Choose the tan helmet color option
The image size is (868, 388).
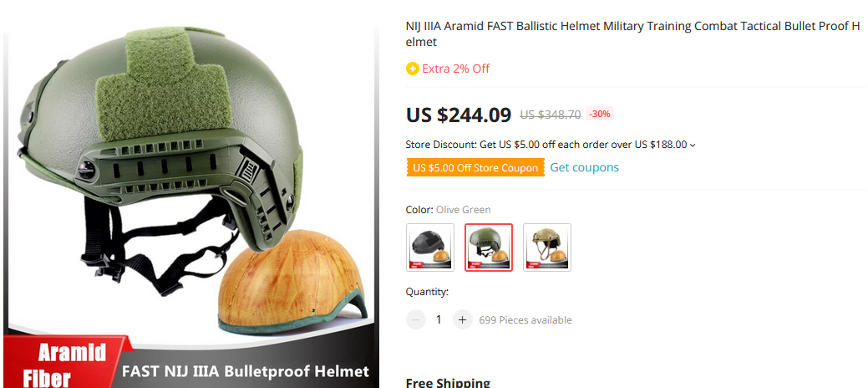coord(547,247)
